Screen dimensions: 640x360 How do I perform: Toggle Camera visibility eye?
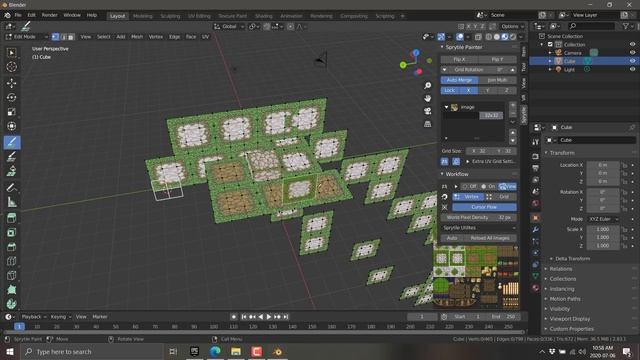pos(632,53)
